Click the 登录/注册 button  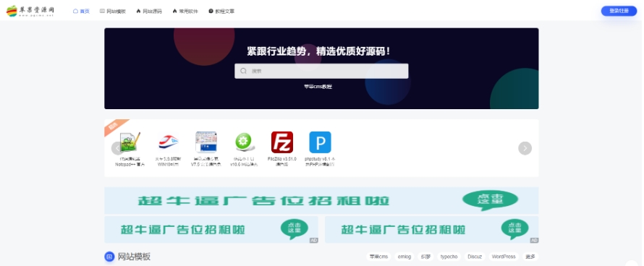(619, 11)
